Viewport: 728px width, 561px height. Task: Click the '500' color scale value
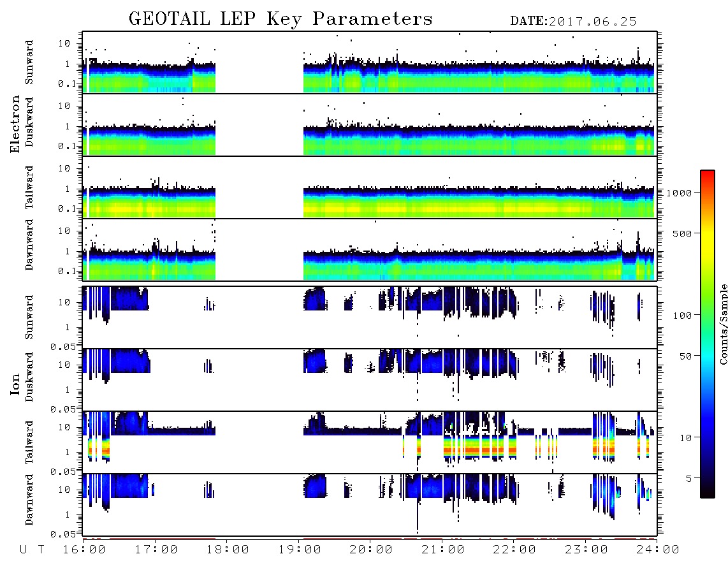[x=682, y=233]
